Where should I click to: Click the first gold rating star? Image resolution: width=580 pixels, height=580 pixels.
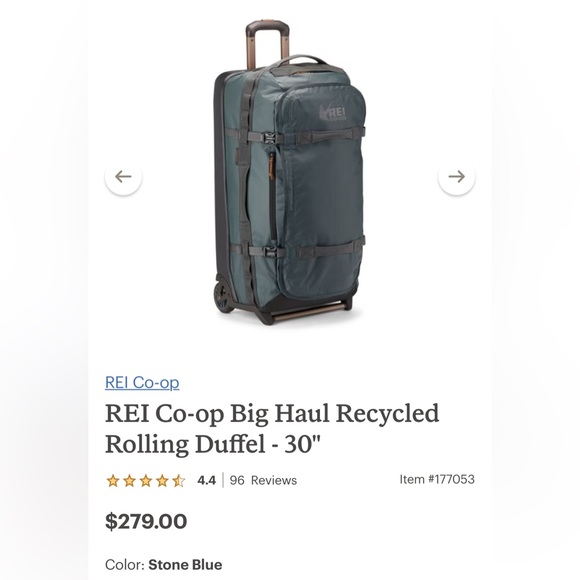click(113, 480)
